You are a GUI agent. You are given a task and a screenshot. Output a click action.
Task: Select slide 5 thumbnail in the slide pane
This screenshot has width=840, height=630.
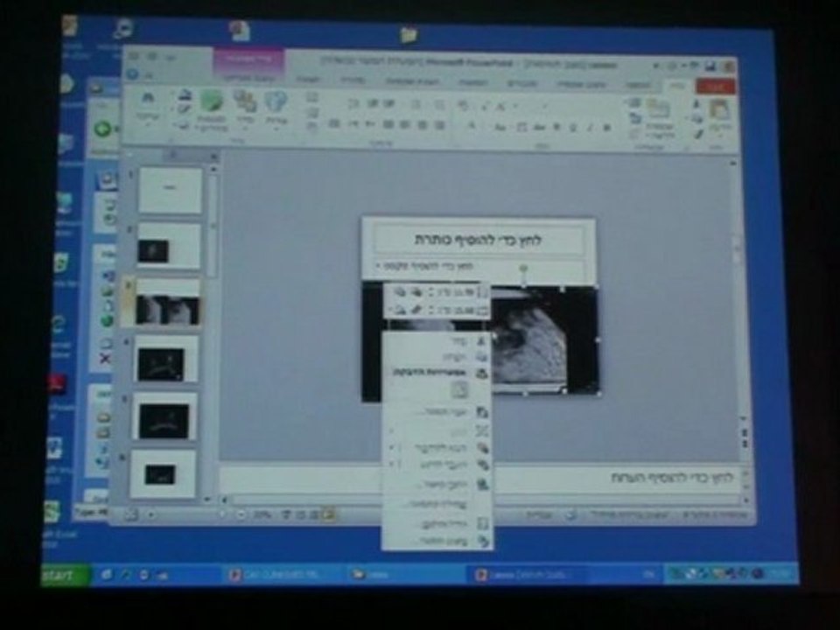[165, 416]
